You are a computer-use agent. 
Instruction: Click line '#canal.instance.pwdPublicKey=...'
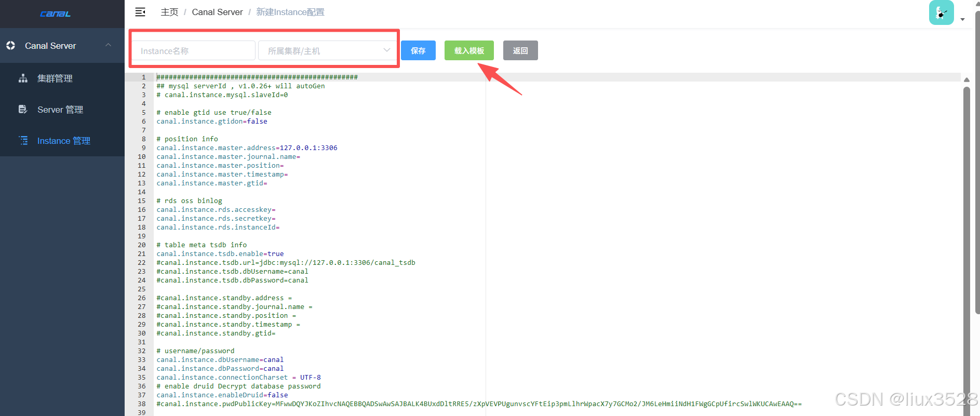coord(479,404)
